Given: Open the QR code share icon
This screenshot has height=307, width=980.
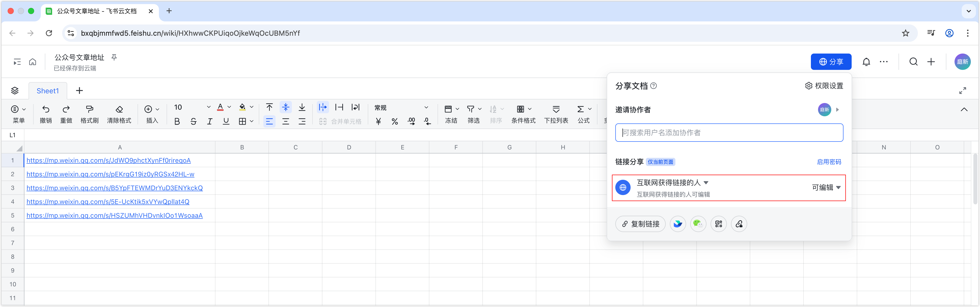Looking at the screenshot, I should tap(718, 224).
